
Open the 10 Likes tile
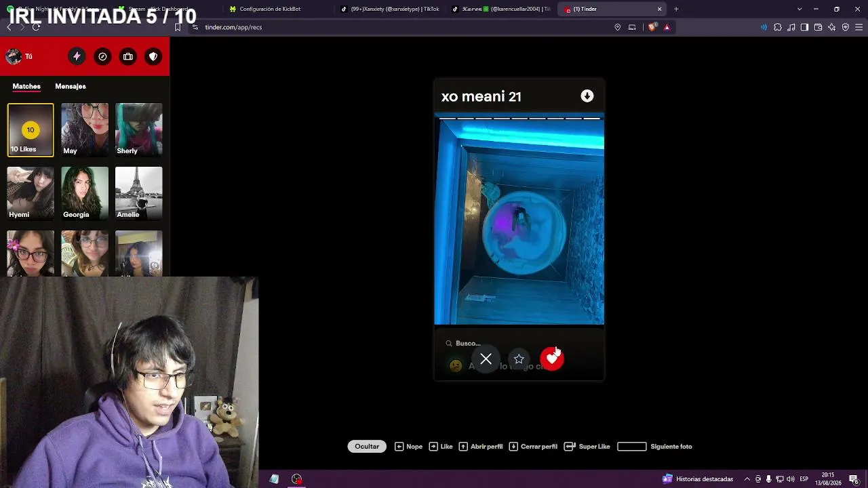click(x=31, y=129)
